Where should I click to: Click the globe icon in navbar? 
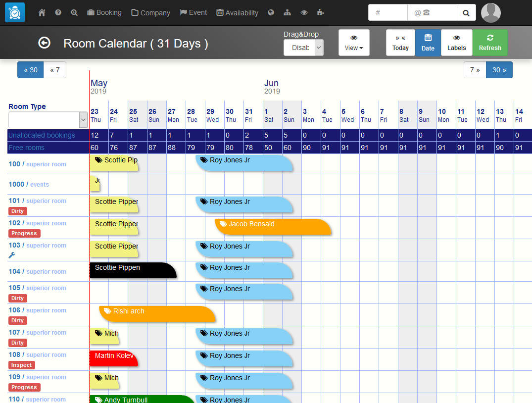click(x=271, y=13)
